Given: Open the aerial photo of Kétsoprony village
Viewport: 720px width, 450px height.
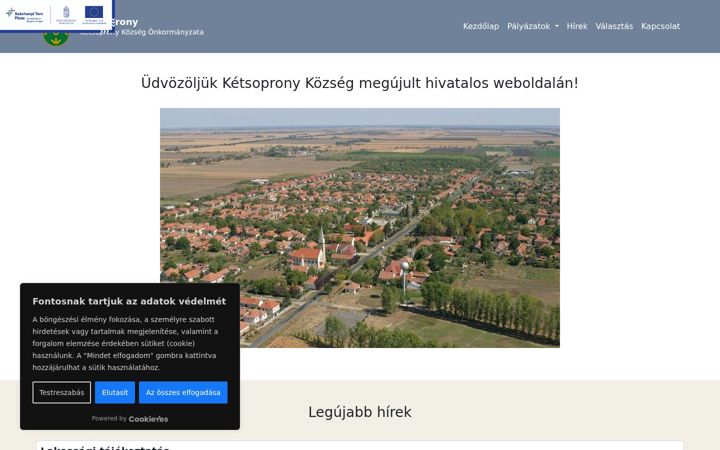Looking at the screenshot, I should (x=360, y=228).
